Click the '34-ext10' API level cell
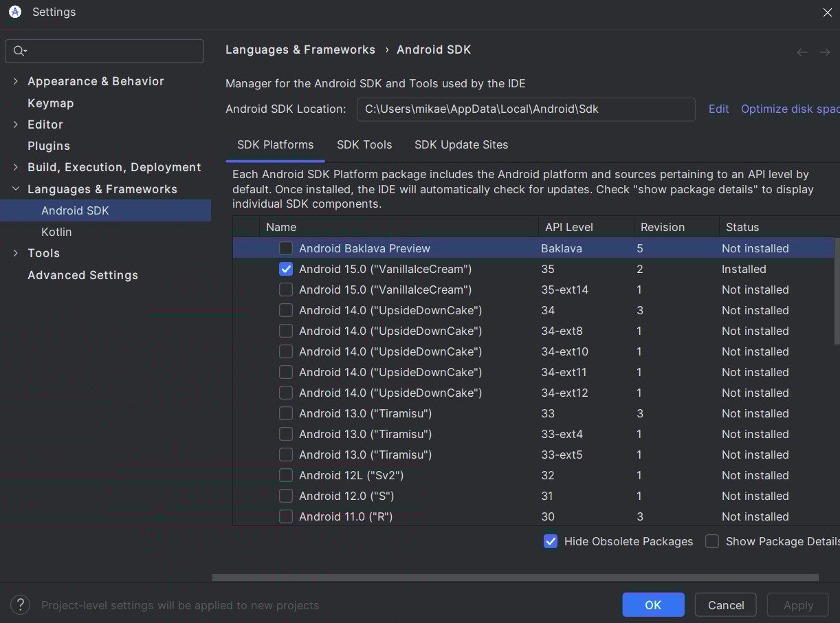The height and width of the screenshot is (623, 840). coord(564,351)
